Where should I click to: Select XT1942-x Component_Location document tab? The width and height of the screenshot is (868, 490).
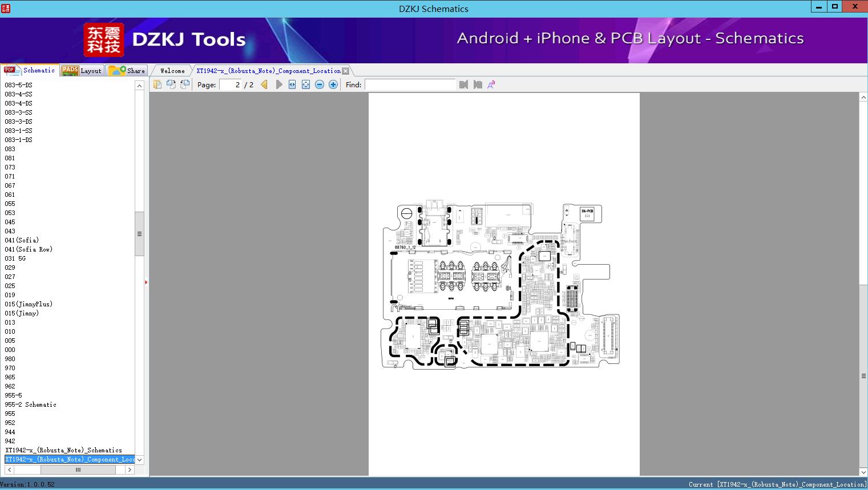[x=268, y=71]
